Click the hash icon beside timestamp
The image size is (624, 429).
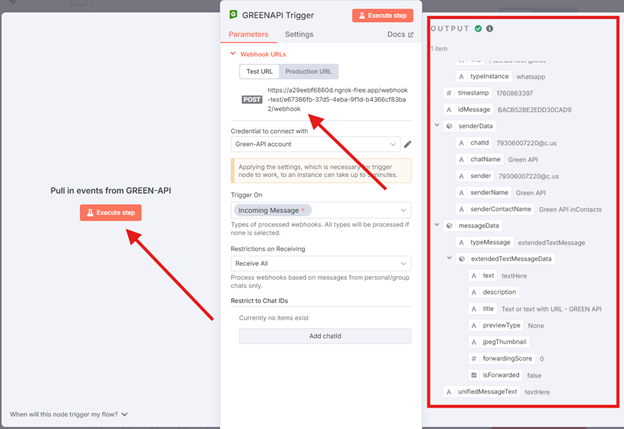click(x=449, y=93)
